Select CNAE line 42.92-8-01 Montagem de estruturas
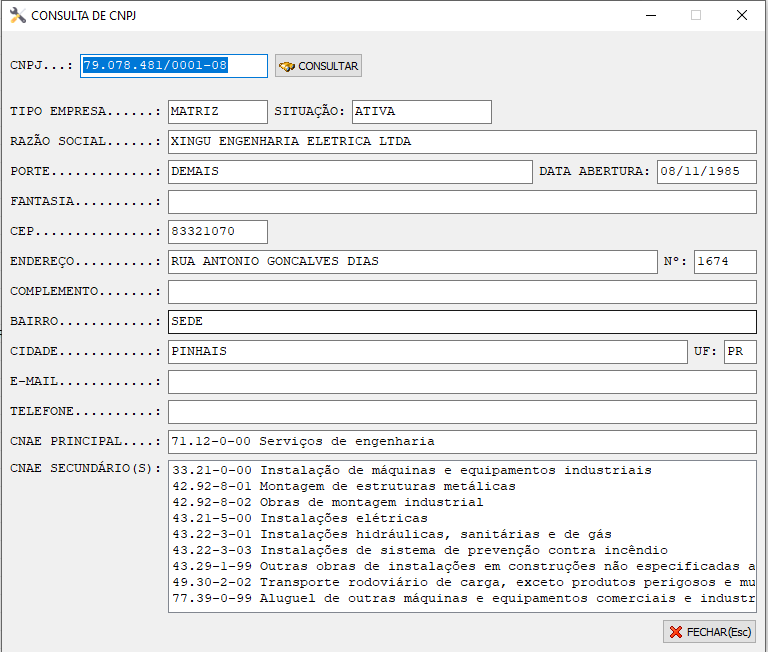Screen dimensions: 768x652 pyautogui.click(x=344, y=486)
